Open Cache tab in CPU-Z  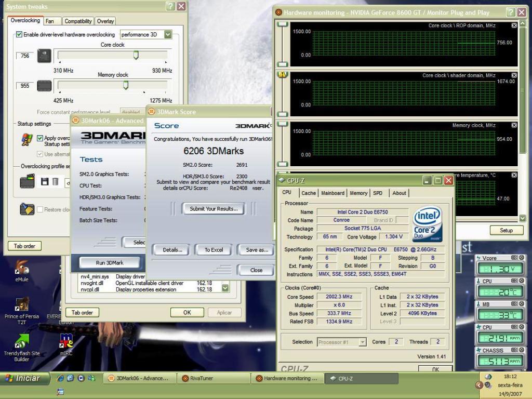pyautogui.click(x=309, y=193)
